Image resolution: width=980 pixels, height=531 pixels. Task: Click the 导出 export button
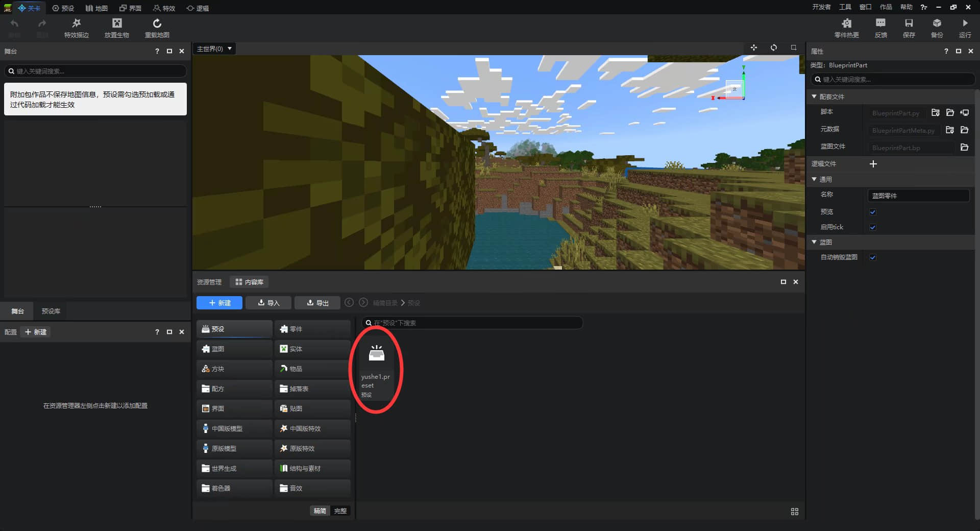coord(317,303)
